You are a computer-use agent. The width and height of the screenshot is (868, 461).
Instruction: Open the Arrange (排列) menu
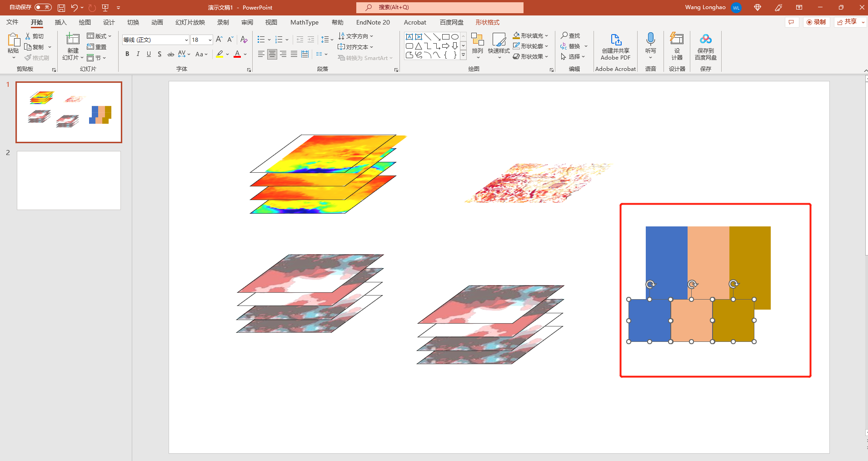tap(477, 45)
